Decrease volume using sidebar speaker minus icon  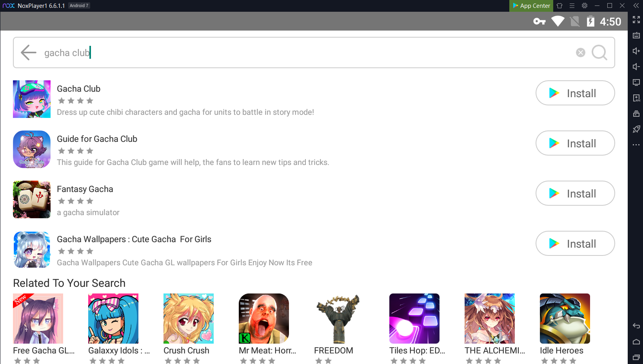coord(636,67)
